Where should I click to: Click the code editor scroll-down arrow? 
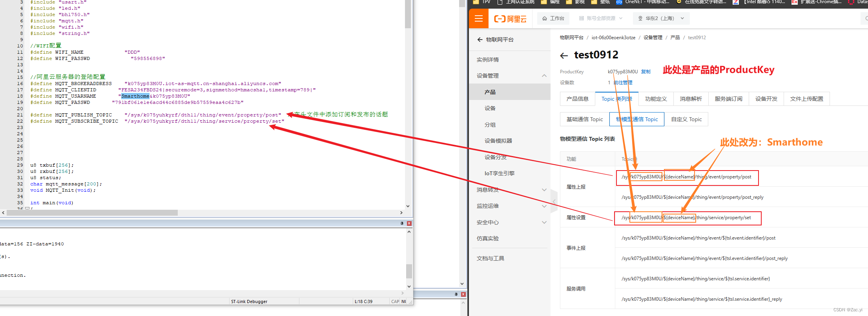[x=408, y=206]
